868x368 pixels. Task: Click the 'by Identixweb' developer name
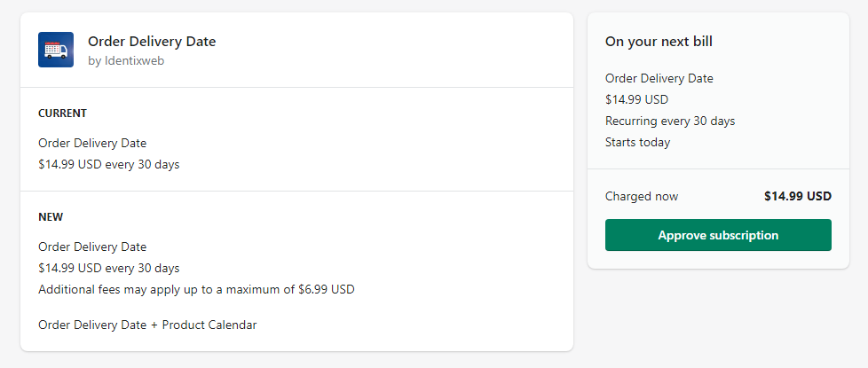126,61
